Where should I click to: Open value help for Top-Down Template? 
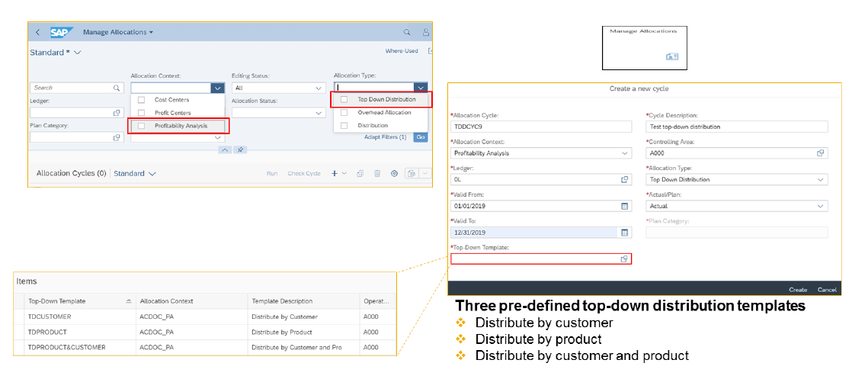(624, 259)
